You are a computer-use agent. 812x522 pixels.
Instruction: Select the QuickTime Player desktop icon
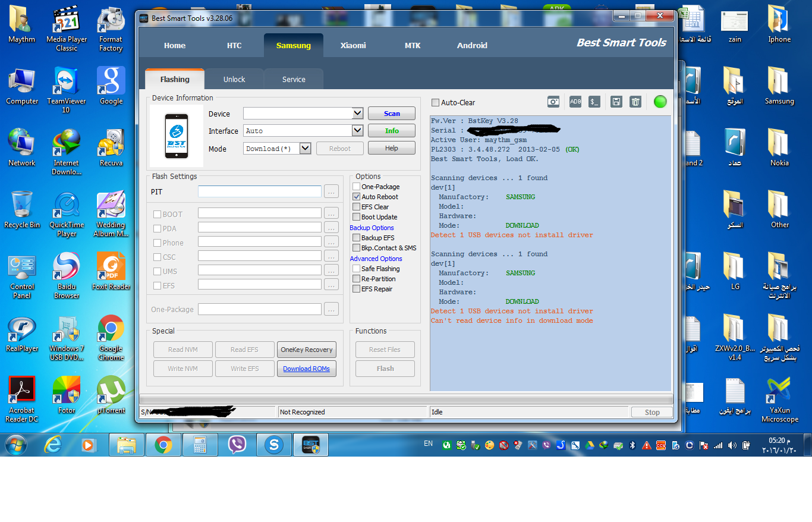(67, 214)
